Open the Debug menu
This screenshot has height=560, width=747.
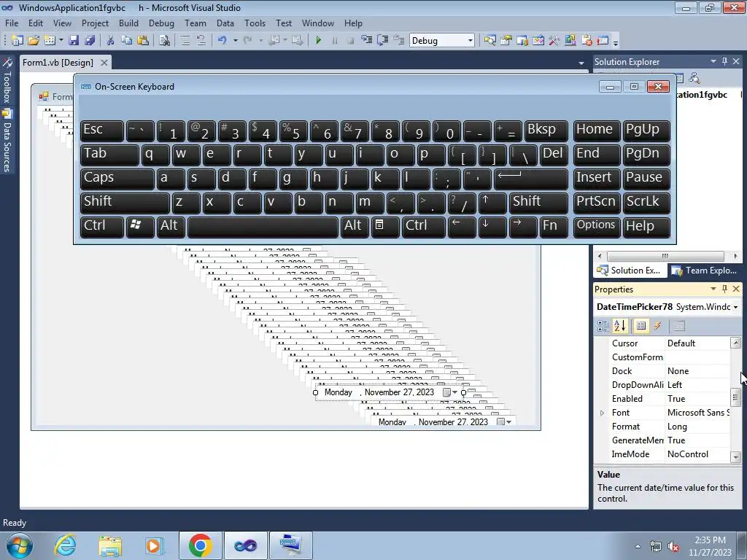click(161, 23)
